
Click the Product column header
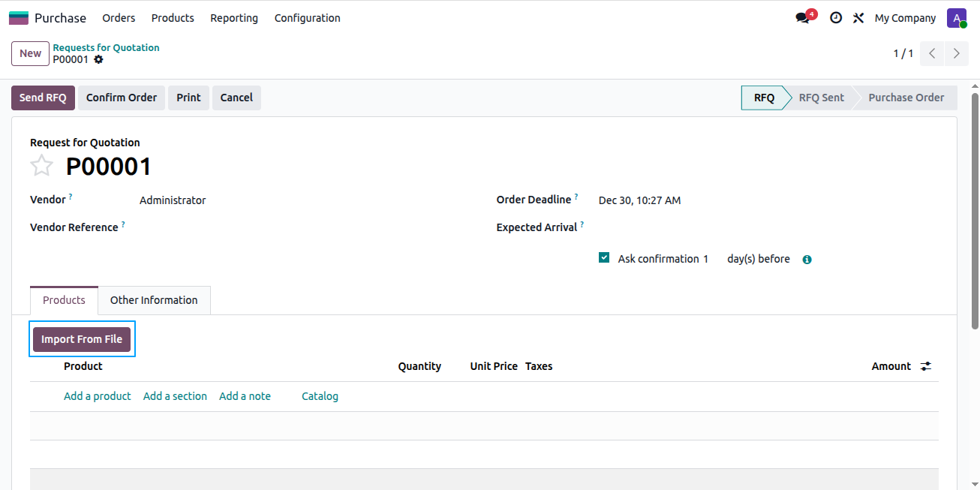click(x=83, y=366)
